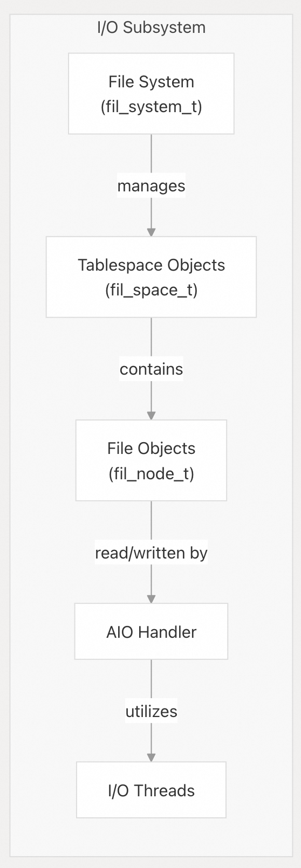The width and height of the screenshot is (301, 868).
Task: Select the AIO Handler node
Action: click(x=151, y=631)
